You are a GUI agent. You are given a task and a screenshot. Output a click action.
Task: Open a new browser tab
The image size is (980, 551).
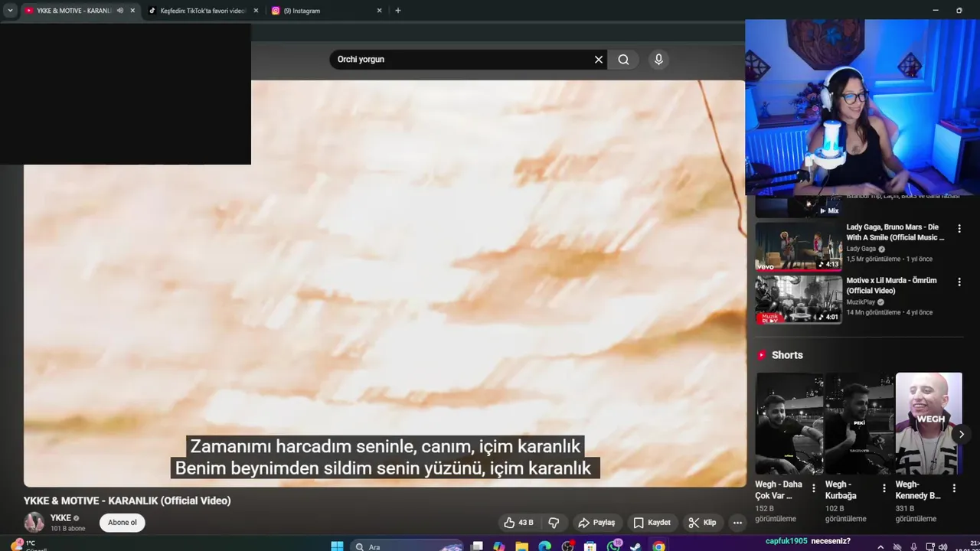[x=397, y=11]
